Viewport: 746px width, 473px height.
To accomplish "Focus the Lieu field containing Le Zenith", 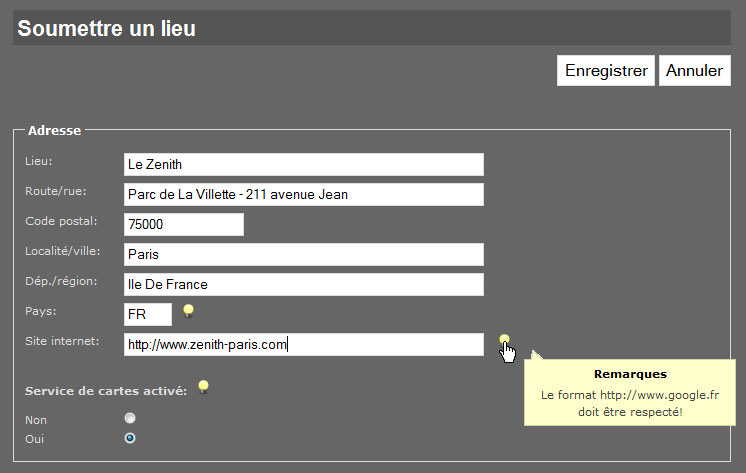I will click(x=304, y=165).
